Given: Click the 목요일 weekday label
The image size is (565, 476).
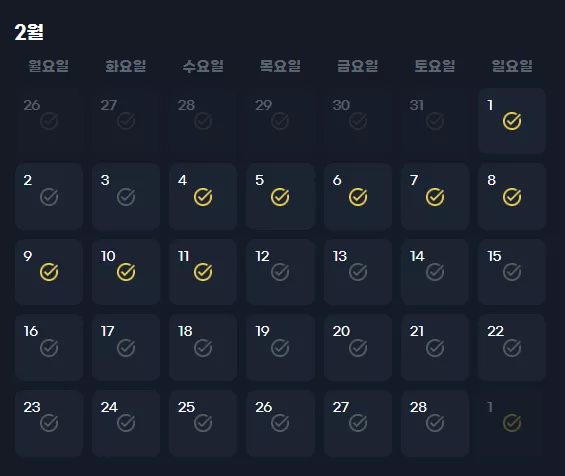Looking at the screenshot, I should pyautogui.click(x=280, y=66).
